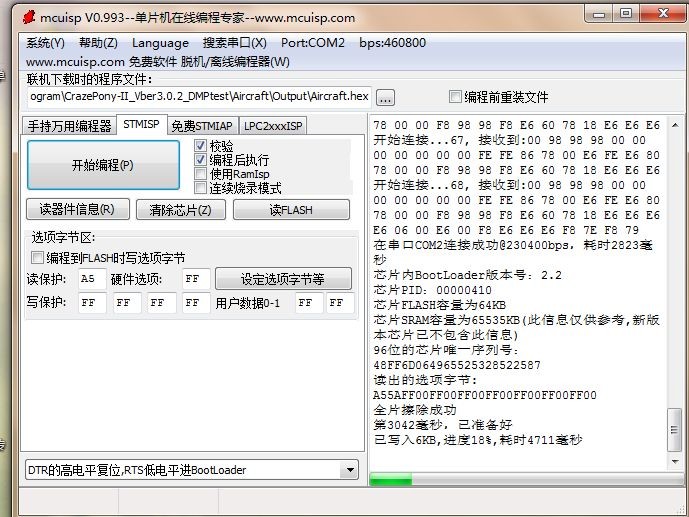Uncheck the 编程后执行 checkbox
This screenshot has width=689, height=517.
(x=200, y=159)
